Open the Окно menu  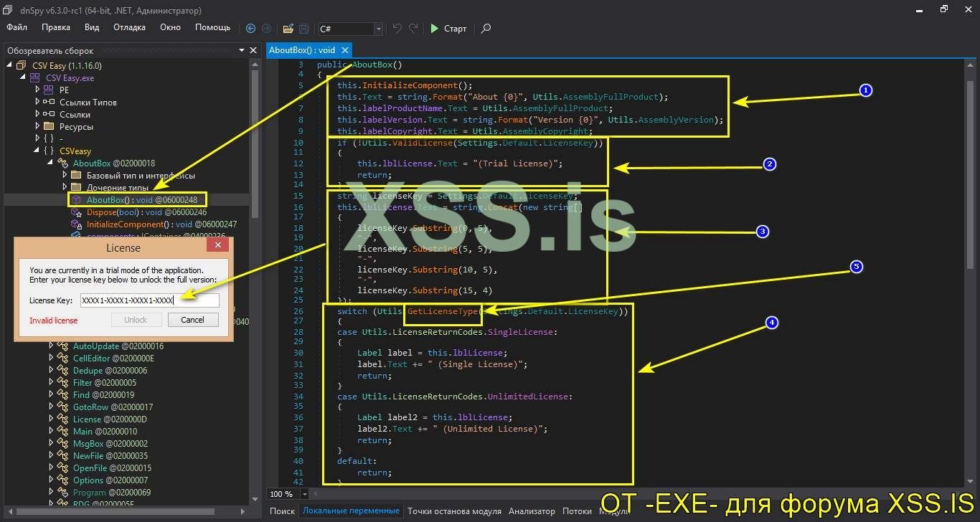(170, 27)
